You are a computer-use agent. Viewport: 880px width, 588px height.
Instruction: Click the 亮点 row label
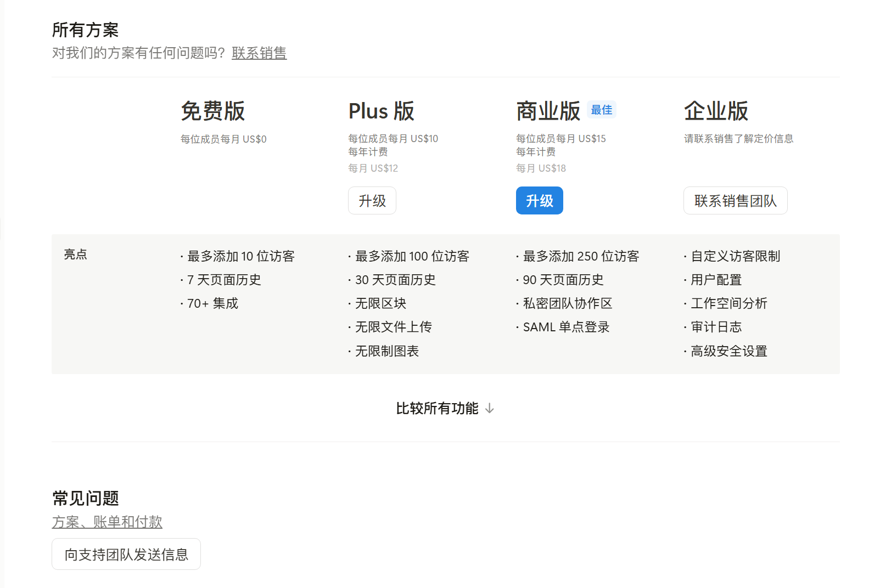[76, 255]
